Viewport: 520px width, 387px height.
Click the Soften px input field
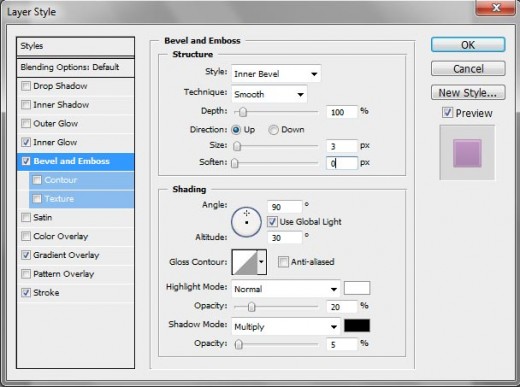point(341,163)
